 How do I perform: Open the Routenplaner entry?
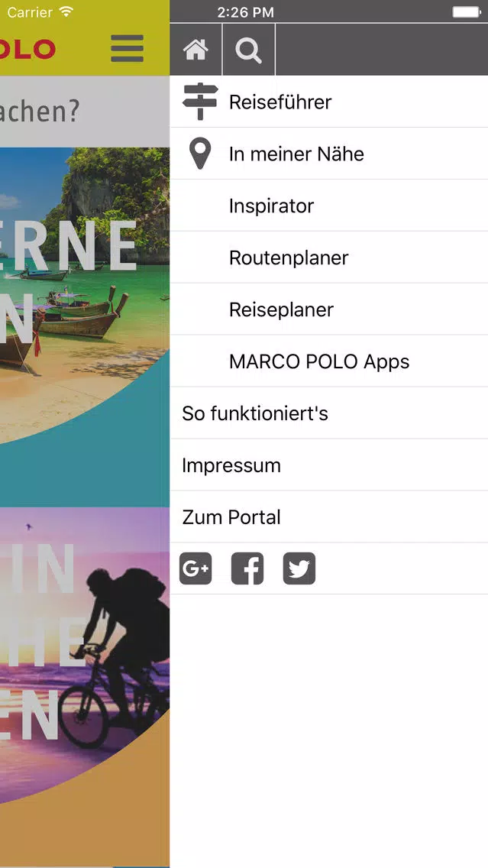tap(329, 258)
